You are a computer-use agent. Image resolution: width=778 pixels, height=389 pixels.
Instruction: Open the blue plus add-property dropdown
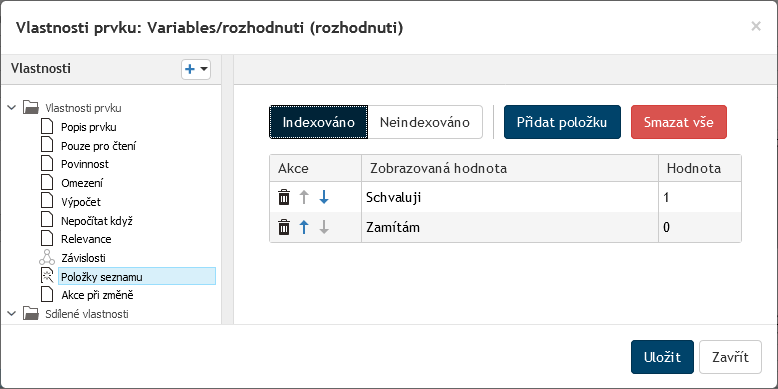pyautogui.click(x=196, y=69)
